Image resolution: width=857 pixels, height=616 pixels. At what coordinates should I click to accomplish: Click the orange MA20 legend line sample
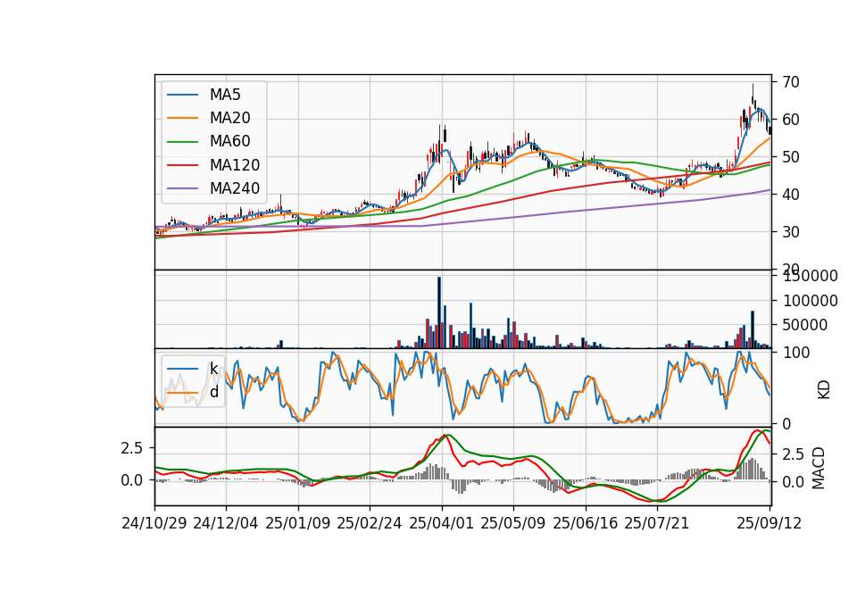tap(182, 118)
